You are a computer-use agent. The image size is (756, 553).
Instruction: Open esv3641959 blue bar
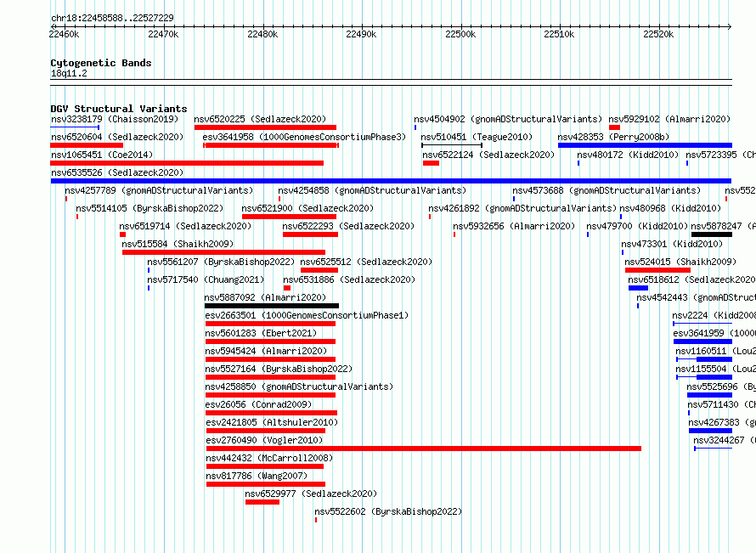[703, 341]
